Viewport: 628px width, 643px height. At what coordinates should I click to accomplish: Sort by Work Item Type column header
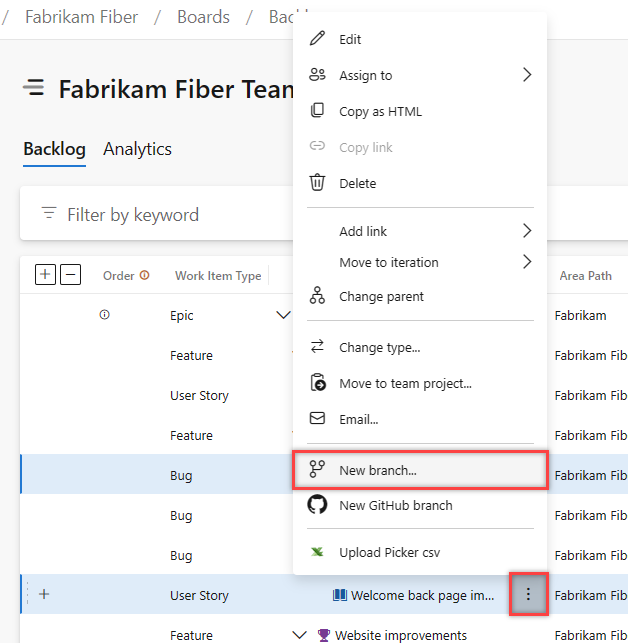click(x=218, y=276)
